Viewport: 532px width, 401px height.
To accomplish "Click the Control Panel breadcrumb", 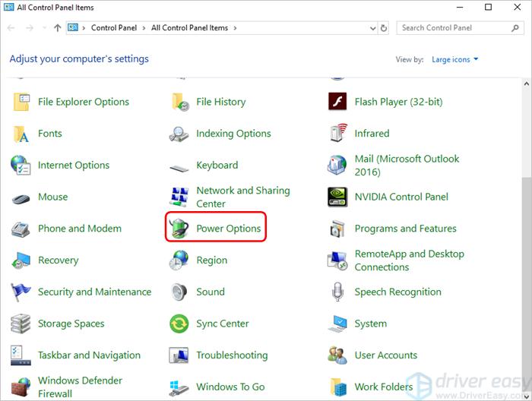I will (114, 28).
